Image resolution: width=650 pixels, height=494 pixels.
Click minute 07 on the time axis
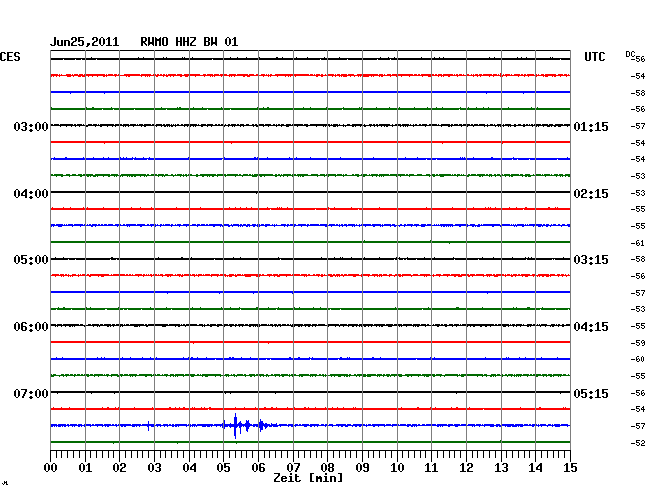pos(293,468)
